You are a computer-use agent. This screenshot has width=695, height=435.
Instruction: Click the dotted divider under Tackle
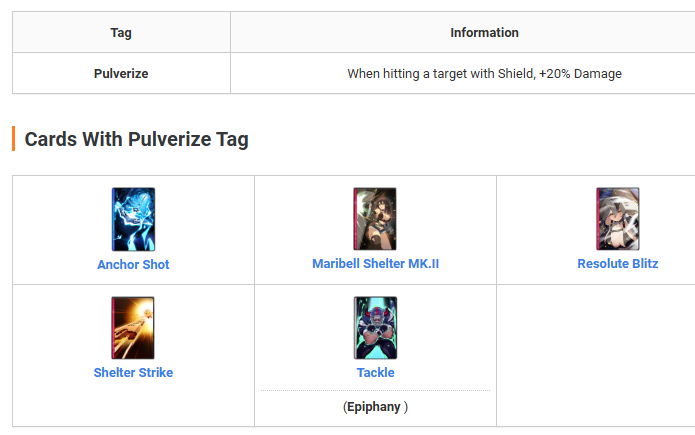coord(375,391)
